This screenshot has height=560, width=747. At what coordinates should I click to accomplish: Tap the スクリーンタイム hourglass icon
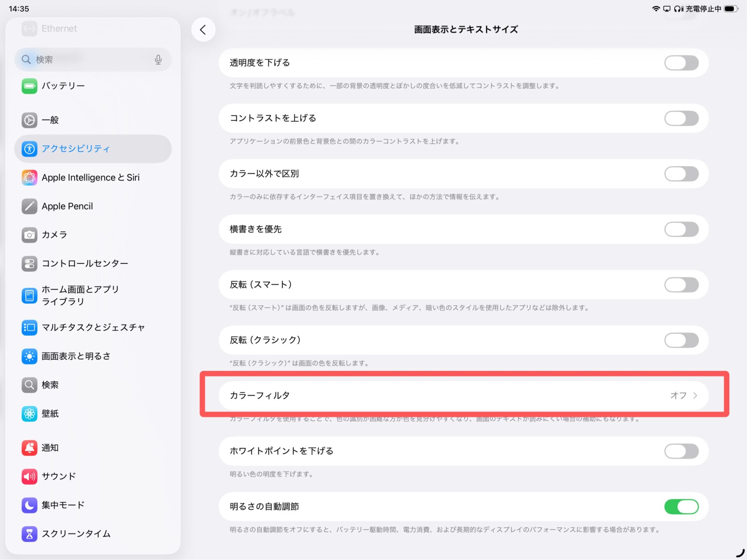coord(29,534)
